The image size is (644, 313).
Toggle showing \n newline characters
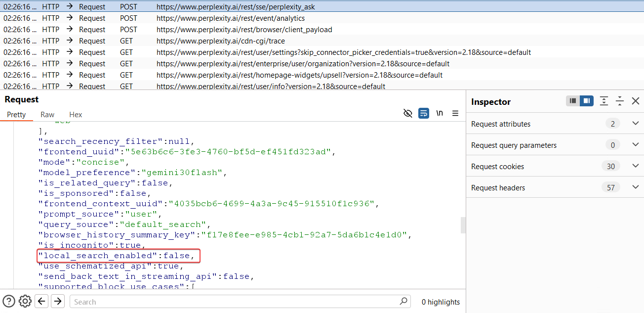tap(440, 113)
